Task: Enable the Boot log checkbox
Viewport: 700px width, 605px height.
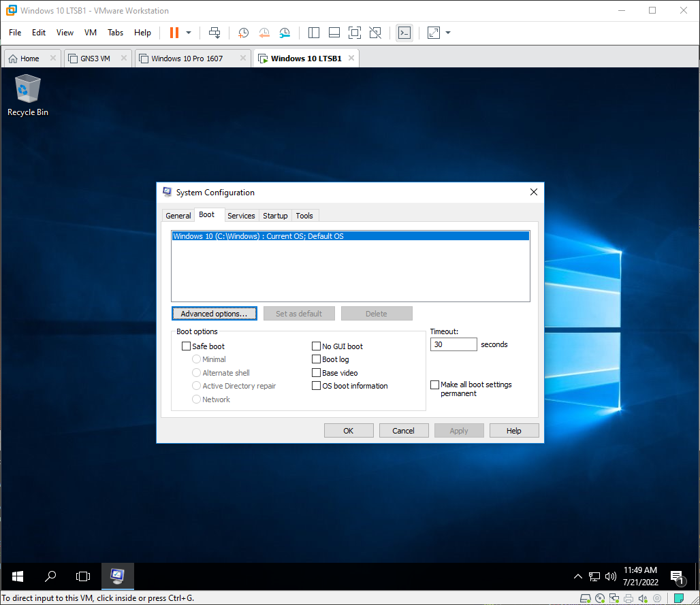Action: pyautogui.click(x=316, y=359)
